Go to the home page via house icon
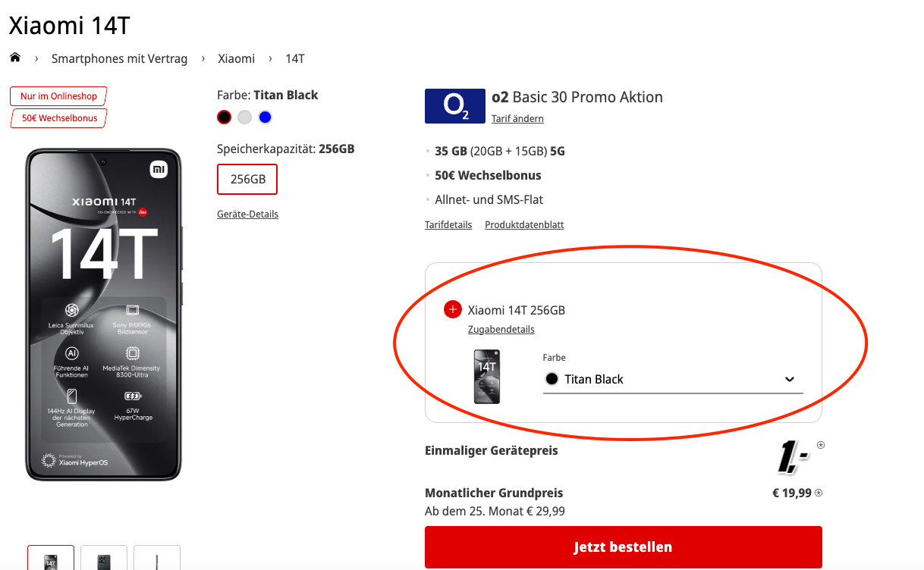Screen dimensions: 924x570 (14, 58)
